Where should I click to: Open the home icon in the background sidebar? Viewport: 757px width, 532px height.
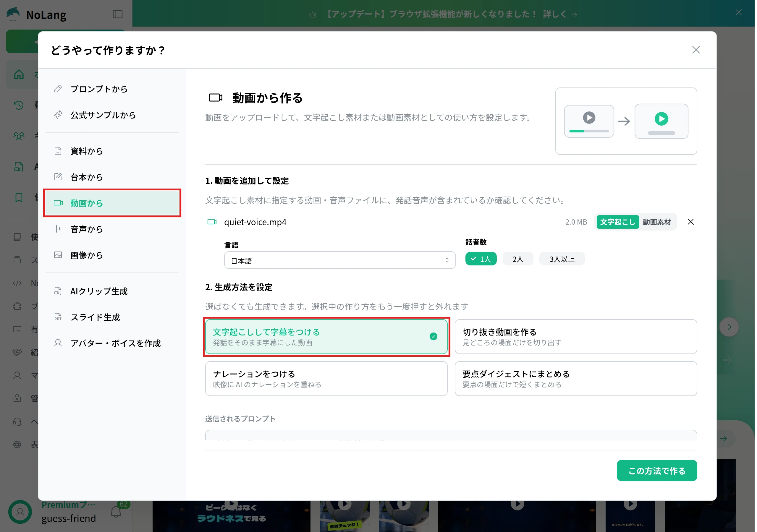(x=19, y=74)
